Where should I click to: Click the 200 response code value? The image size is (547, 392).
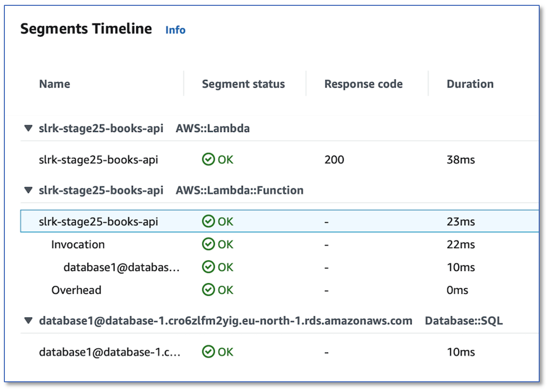click(x=334, y=159)
